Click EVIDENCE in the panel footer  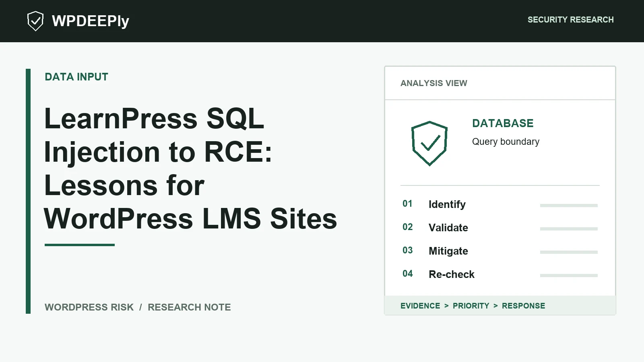click(x=420, y=306)
